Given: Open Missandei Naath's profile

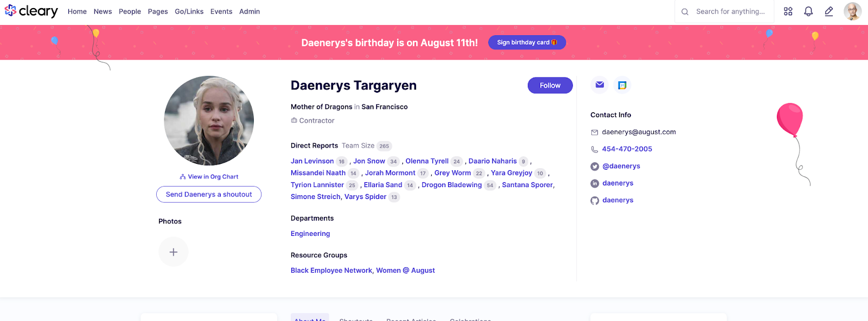Looking at the screenshot, I should (x=318, y=173).
